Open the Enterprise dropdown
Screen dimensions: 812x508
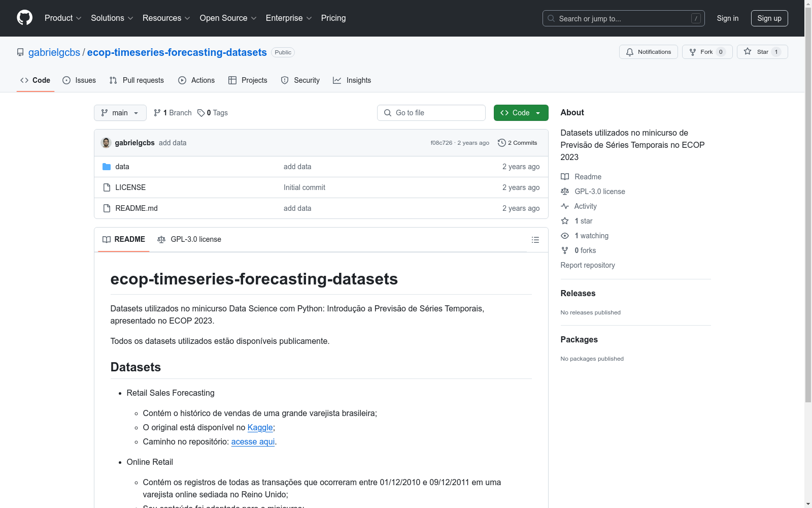click(x=289, y=18)
